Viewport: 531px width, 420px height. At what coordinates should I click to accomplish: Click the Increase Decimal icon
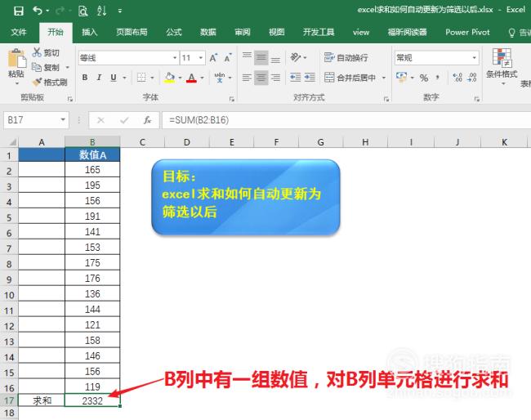(457, 78)
